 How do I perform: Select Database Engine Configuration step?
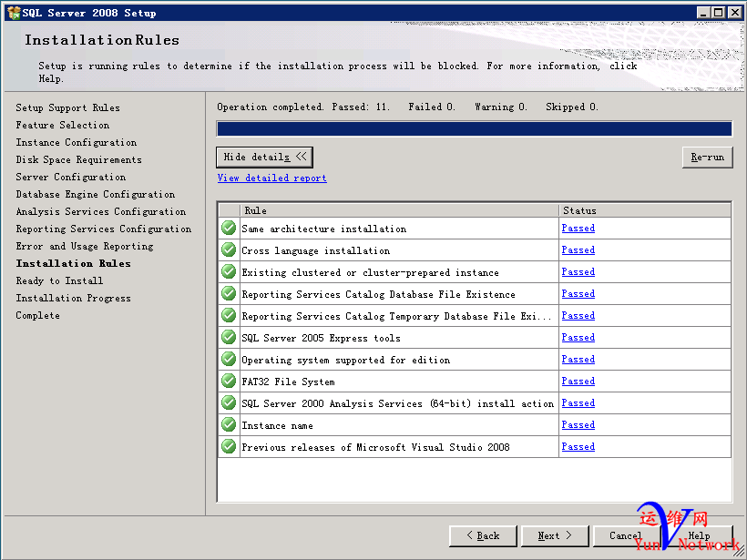[x=96, y=194]
